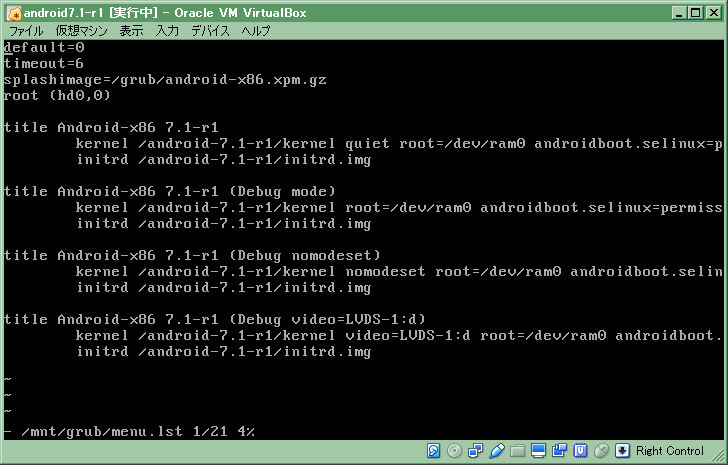Open the デバイス menu
The width and height of the screenshot is (728, 465).
(x=210, y=31)
